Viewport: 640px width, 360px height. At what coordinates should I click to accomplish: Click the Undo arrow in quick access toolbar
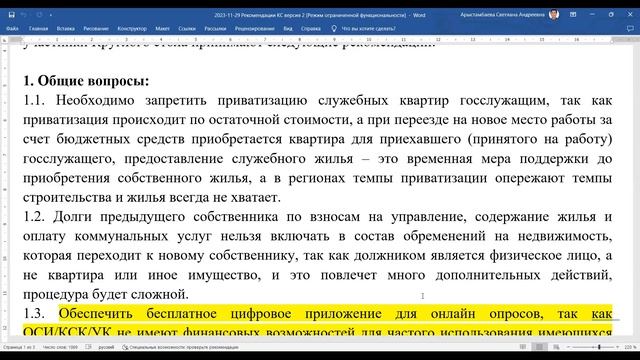click(x=24, y=15)
